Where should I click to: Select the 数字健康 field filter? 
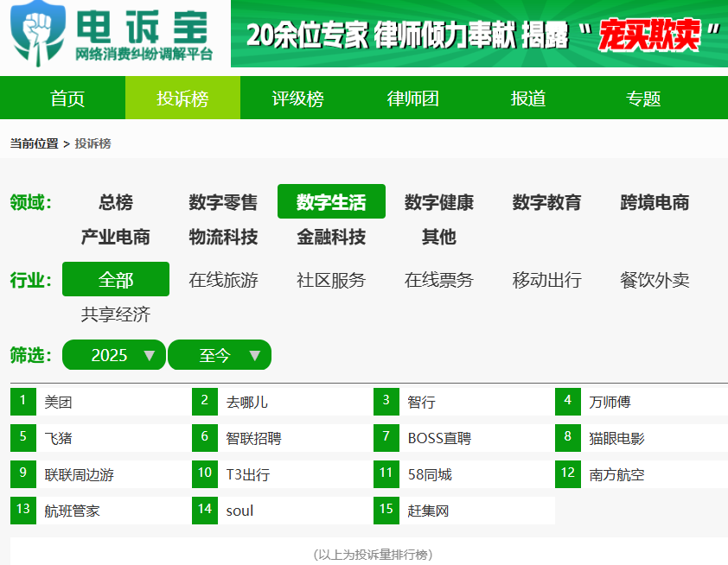click(x=439, y=202)
